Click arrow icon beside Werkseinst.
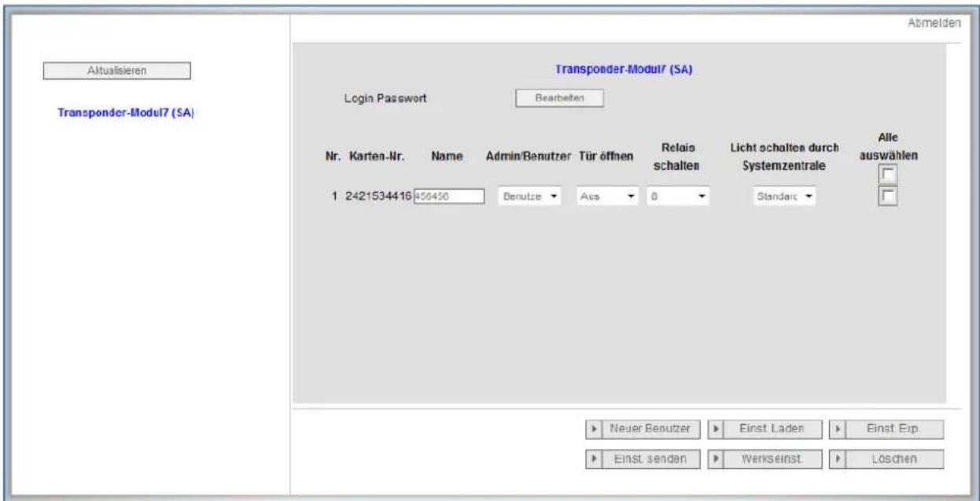This screenshot has width=980, height=501. click(x=717, y=458)
